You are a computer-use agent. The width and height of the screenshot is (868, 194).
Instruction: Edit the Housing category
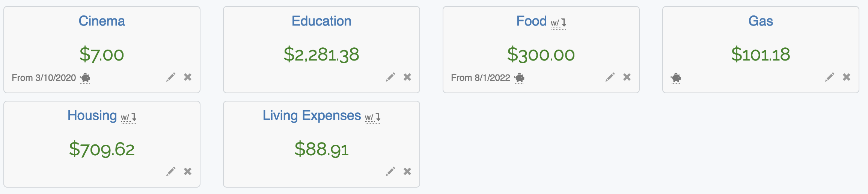[x=171, y=172]
